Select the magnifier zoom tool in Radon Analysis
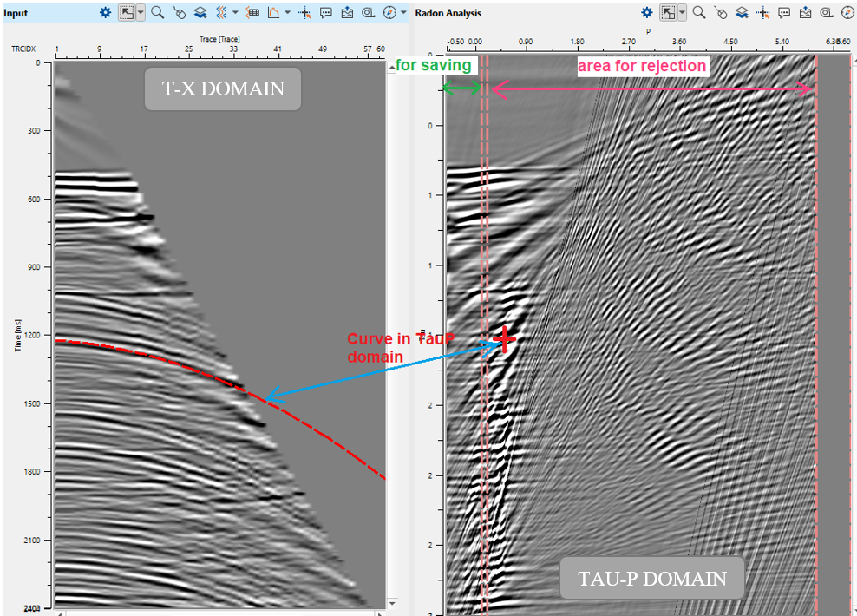The height and width of the screenshot is (616, 857). (698, 13)
